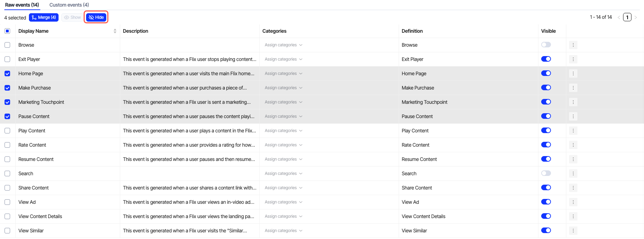Click the three-dot icon for Search row

tap(573, 174)
